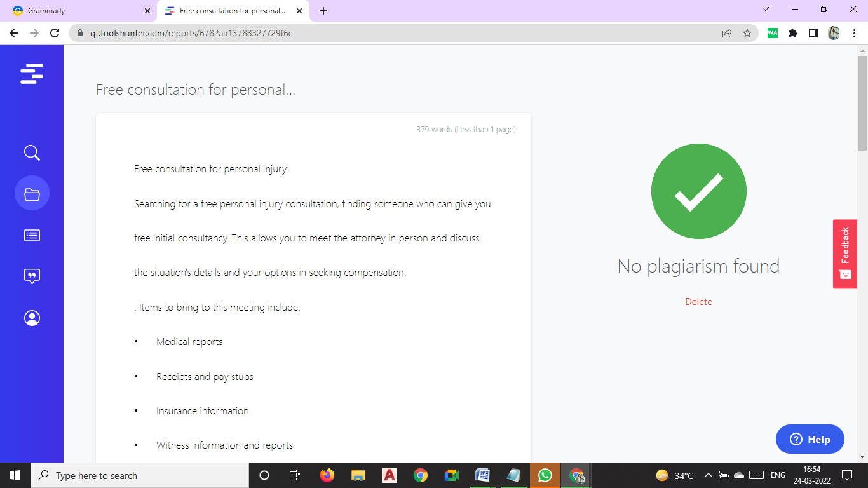Open the Google Meet icon on the taskbar
The image size is (868, 488).
click(x=451, y=475)
